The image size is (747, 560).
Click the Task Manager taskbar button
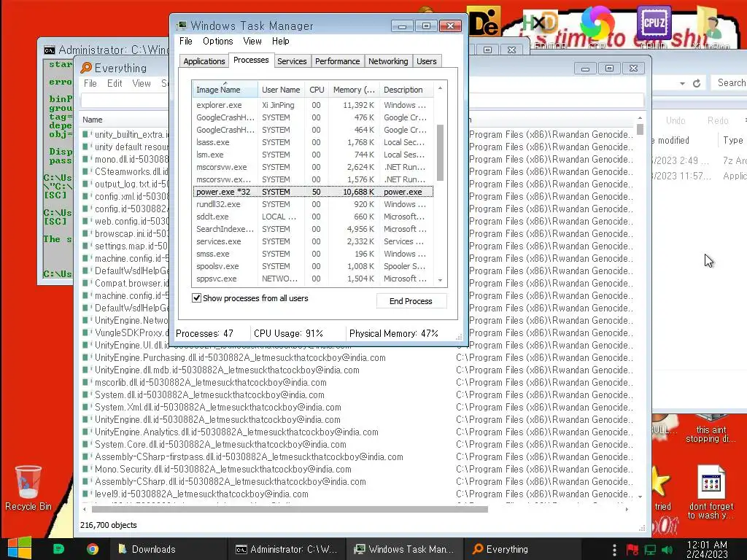(x=404, y=549)
